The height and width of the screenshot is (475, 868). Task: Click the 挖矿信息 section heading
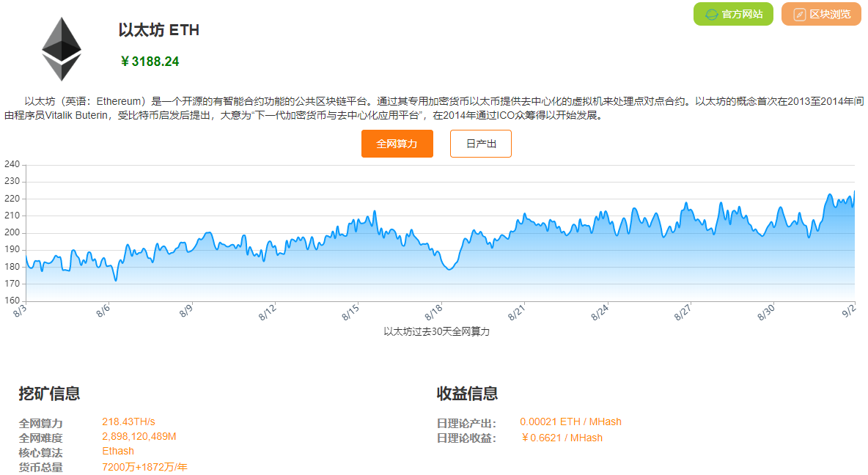pos(49,394)
